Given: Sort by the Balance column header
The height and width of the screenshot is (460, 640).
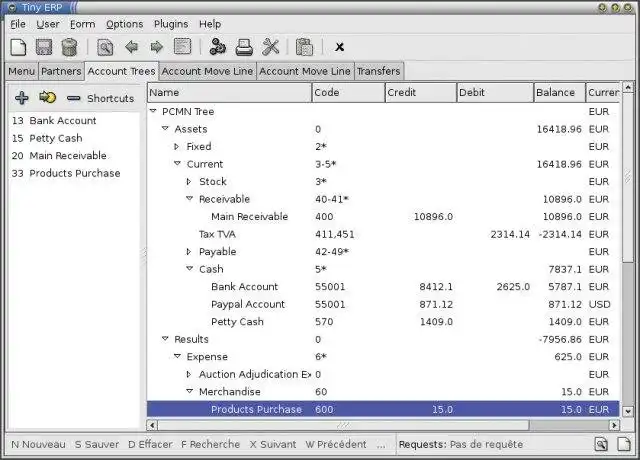Looking at the screenshot, I should [x=560, y=93].
